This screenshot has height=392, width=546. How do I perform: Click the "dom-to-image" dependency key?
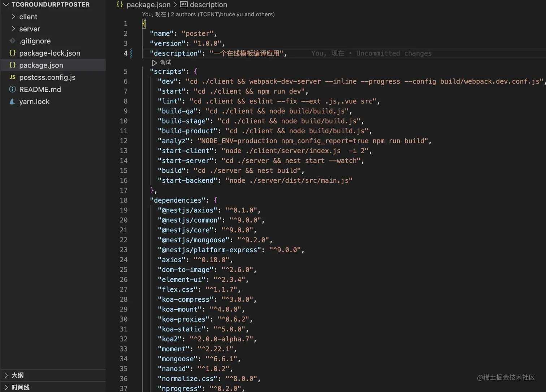[186, 270]
